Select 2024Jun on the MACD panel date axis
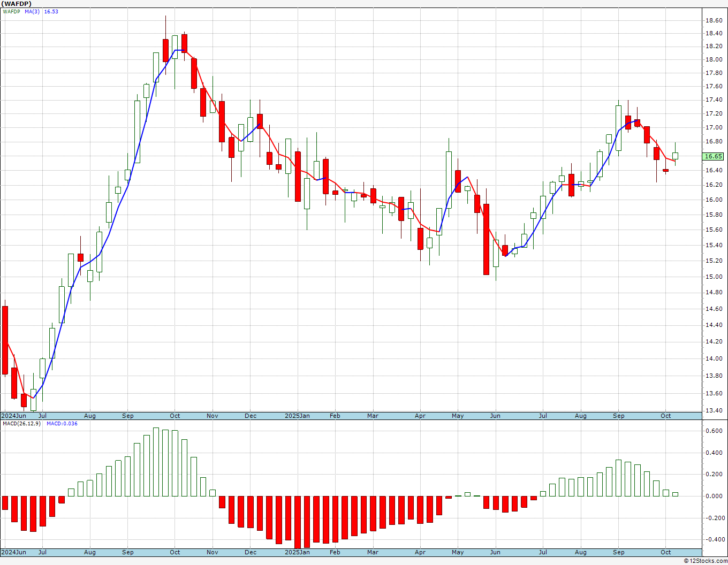The width and height of the screenshot is (728, 565). tap(13, 552)
